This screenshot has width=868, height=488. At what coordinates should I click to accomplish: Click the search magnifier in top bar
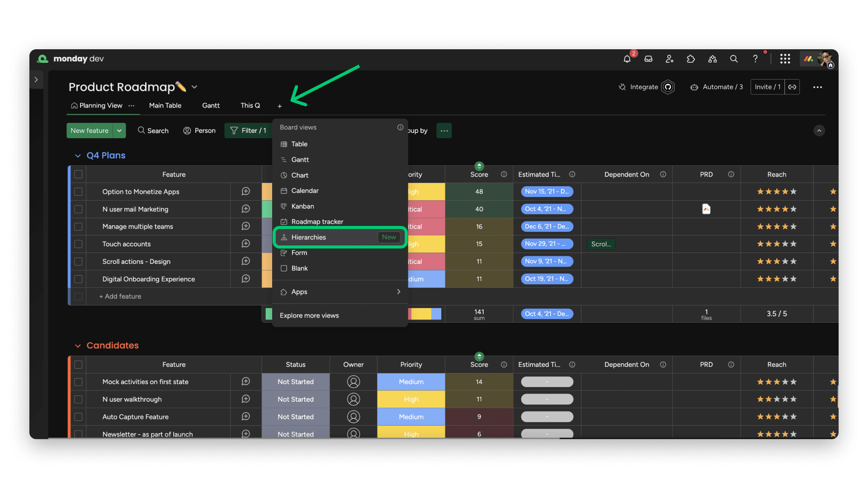click(x=734, y=59)
